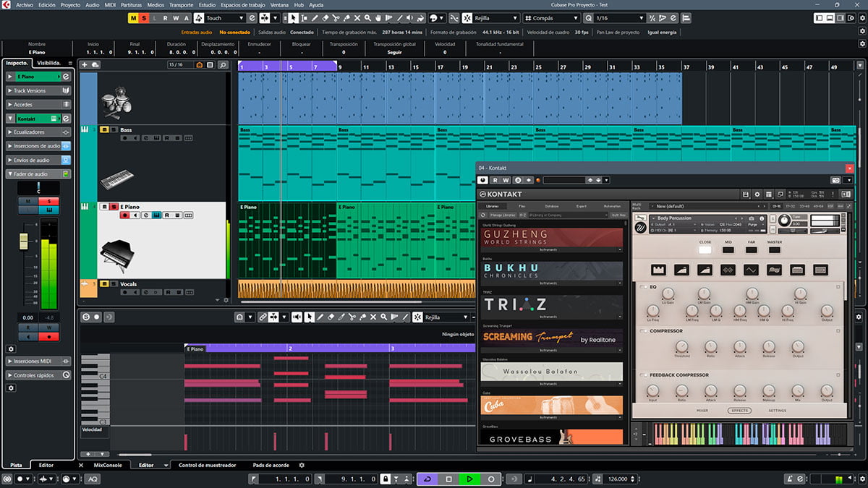Select eraser tool in key editor toolbar
Screen dimensions: 868x488
pyautogui.click(x=331, y=317)
